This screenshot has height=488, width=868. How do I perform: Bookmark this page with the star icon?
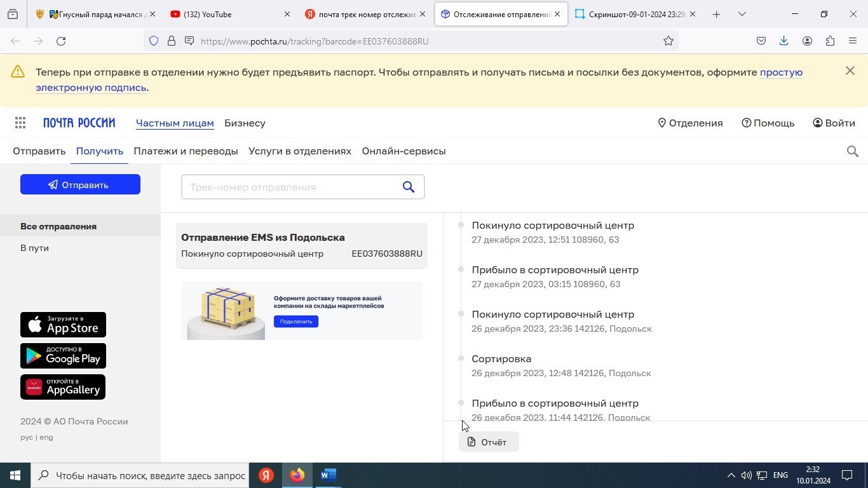(x=668, y=41)
